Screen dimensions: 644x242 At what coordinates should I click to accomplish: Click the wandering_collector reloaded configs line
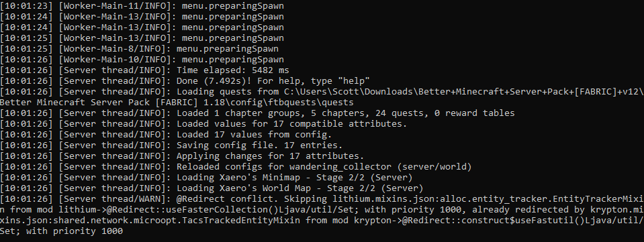[x=236, y=166]
